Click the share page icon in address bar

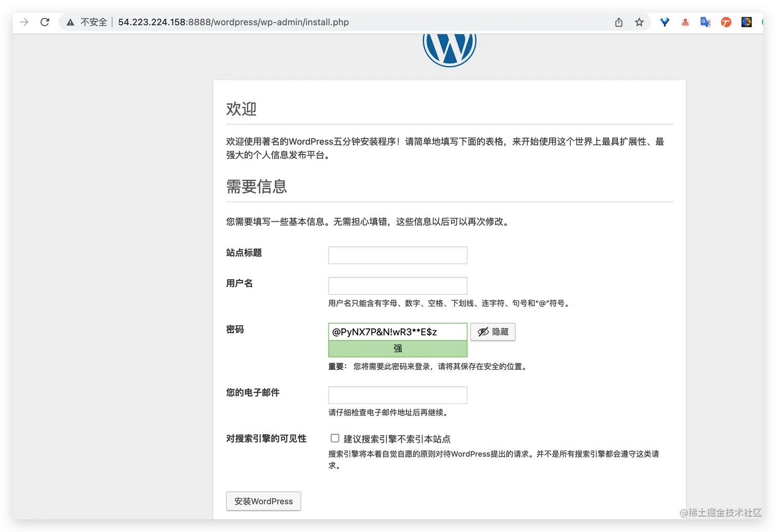coord(619,22)
